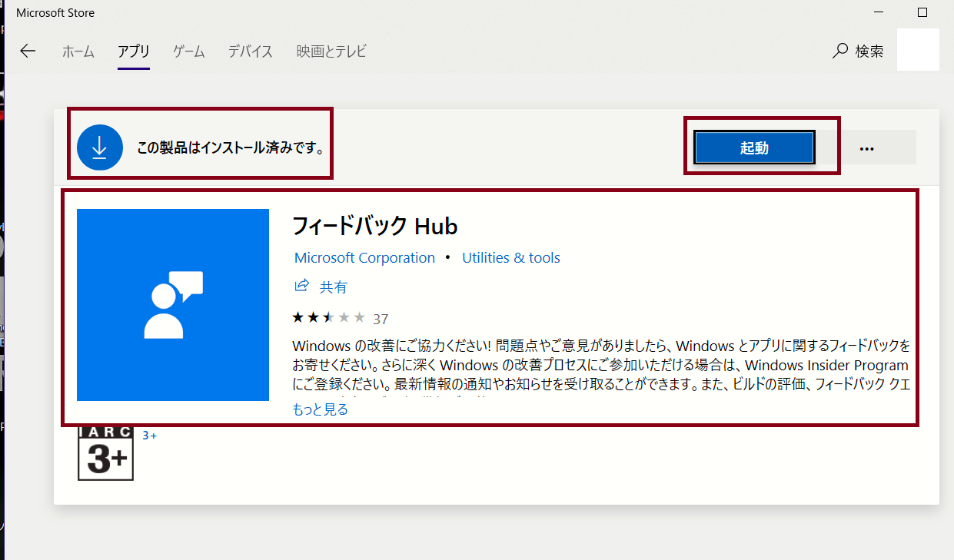954x560 pixels.
Task: Click the フィードバック Hub app icon
Action: [x=173, y=305]
